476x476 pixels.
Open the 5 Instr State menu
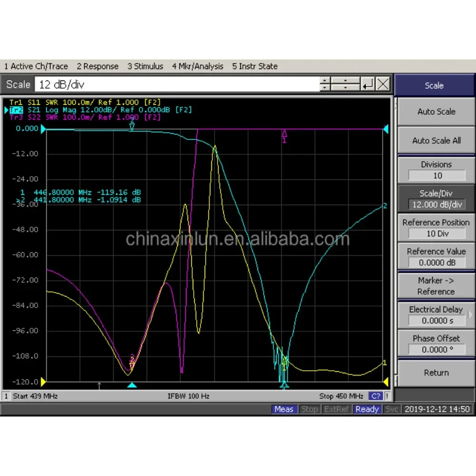pos(255,66)
